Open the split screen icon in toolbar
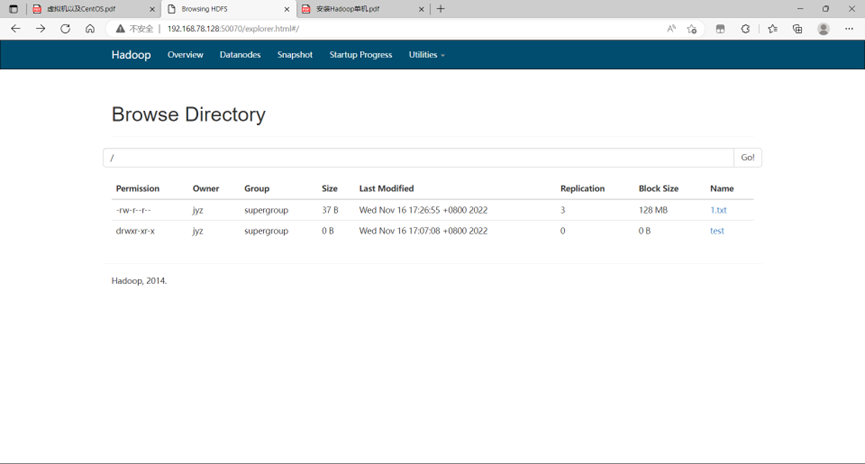This screenshot has height=464, width=865. click(720, 29)
